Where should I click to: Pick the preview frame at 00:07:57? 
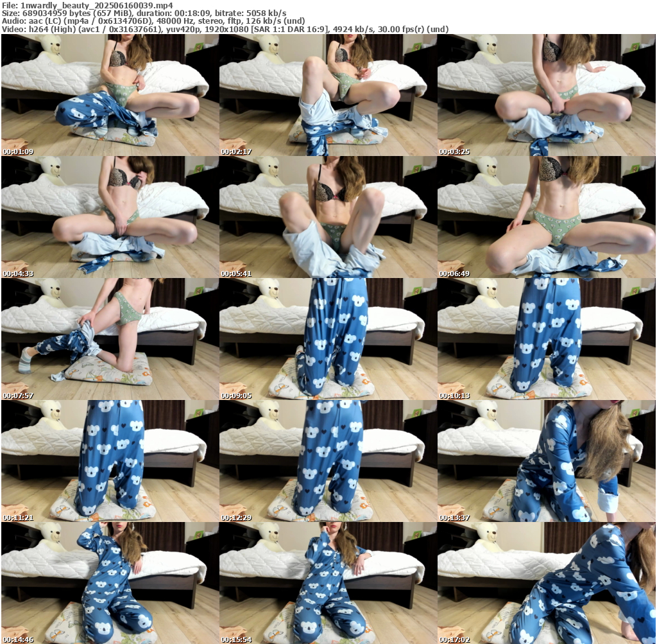110,339
